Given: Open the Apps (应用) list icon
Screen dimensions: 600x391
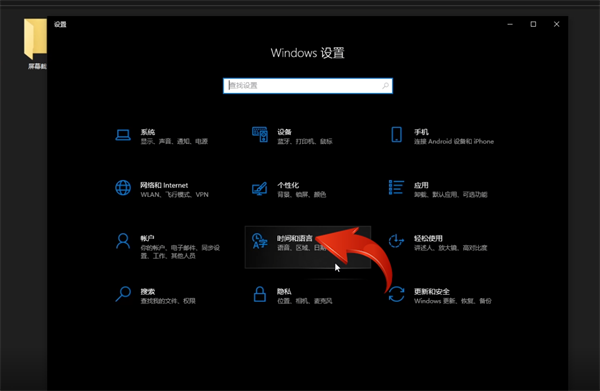Looking at the screenshot, I should [396, 187].
